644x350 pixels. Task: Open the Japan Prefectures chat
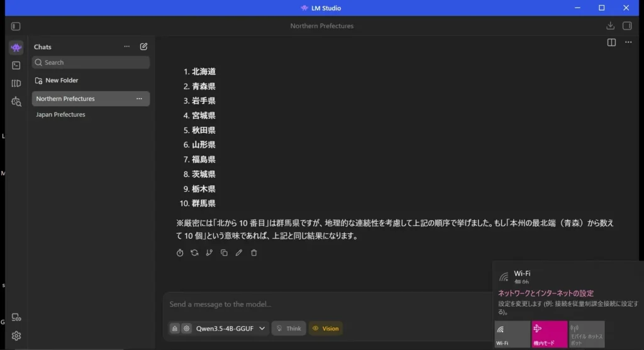pyautogui.click(x=60, y=114)
